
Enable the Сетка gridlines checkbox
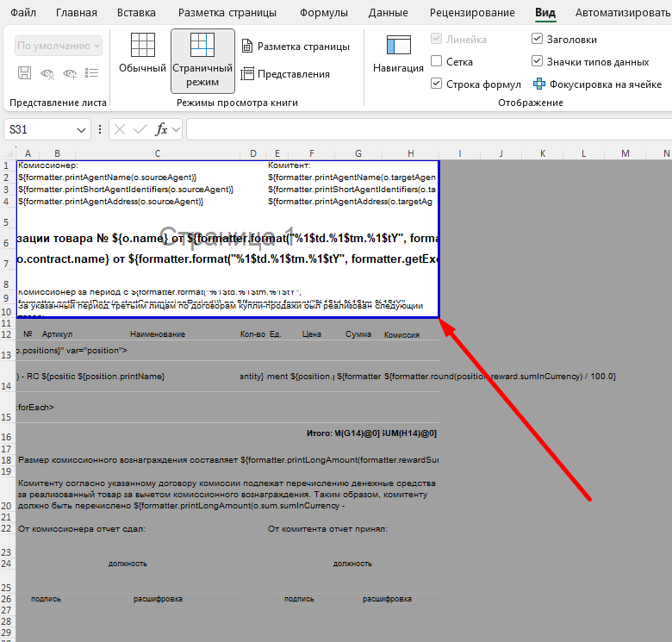pos(436,61)
